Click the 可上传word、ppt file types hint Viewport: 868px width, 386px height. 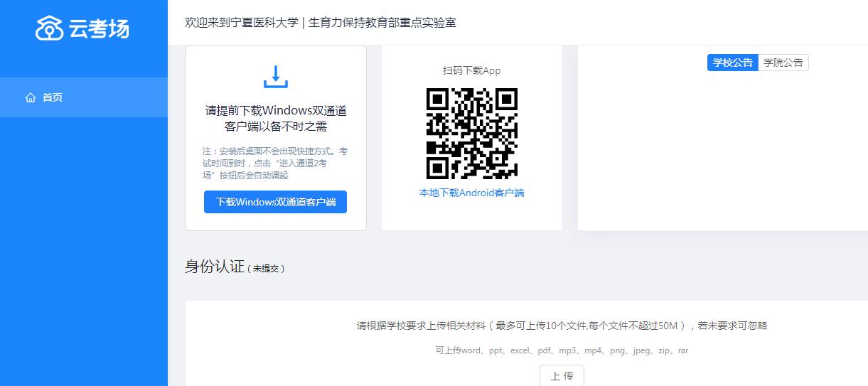point(562,350)
